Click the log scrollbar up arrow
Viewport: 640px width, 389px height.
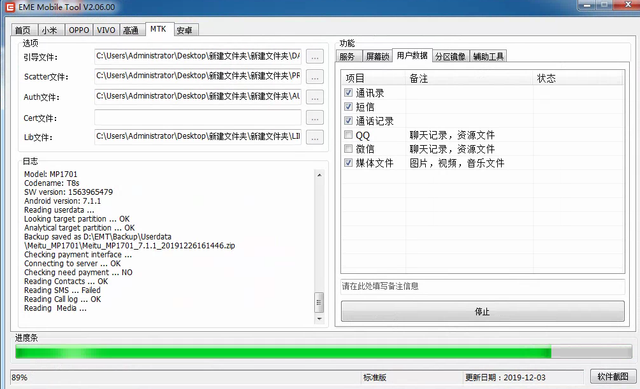319,175
